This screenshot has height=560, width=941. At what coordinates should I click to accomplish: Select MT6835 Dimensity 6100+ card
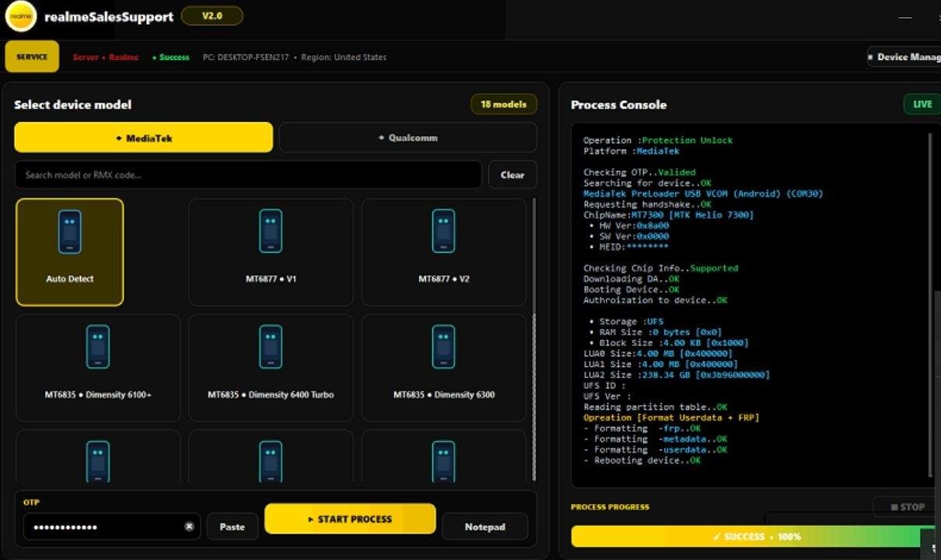pyautogui.click(x=98, y=367)
